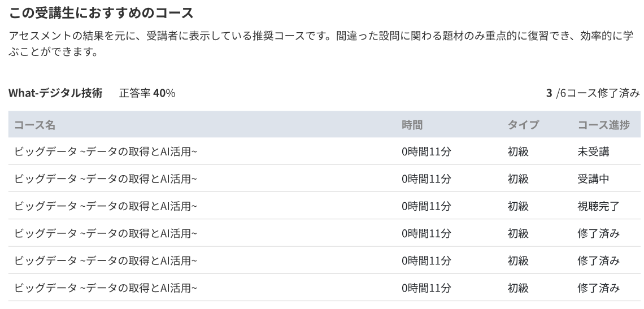644x309 pixels.
Task: Click the 受講中 progress status
Action: (x=593, y=179)
